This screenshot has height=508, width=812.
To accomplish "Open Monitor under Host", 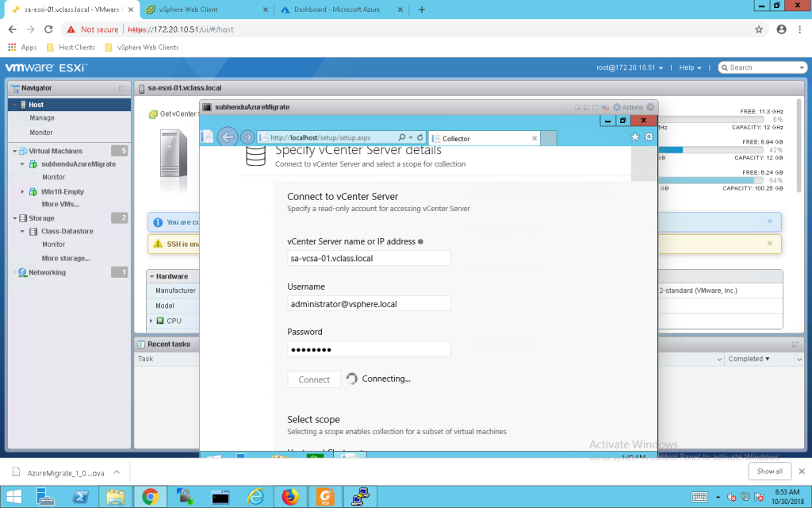I will tap(41, 133).
